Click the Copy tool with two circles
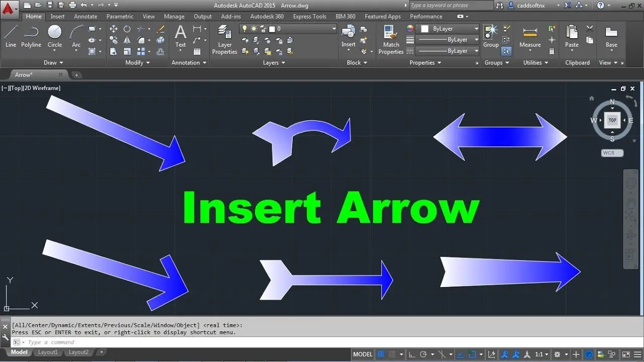644x362 pixels. [114, 40]
